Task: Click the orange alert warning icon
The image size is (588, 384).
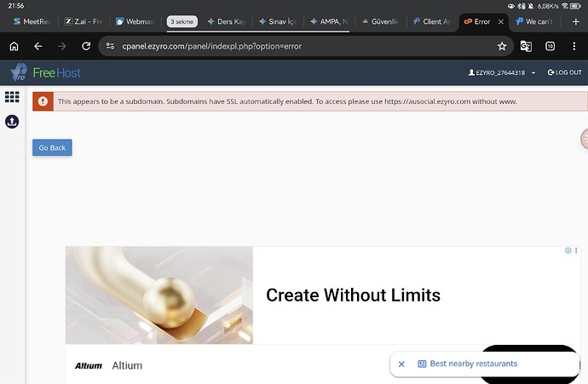Action: coord(43,101)
